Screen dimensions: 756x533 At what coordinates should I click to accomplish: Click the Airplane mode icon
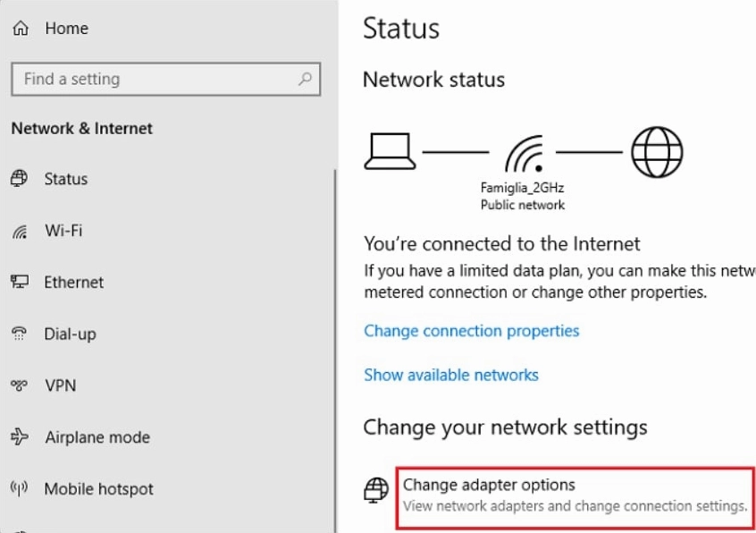(x=20, y=437)
